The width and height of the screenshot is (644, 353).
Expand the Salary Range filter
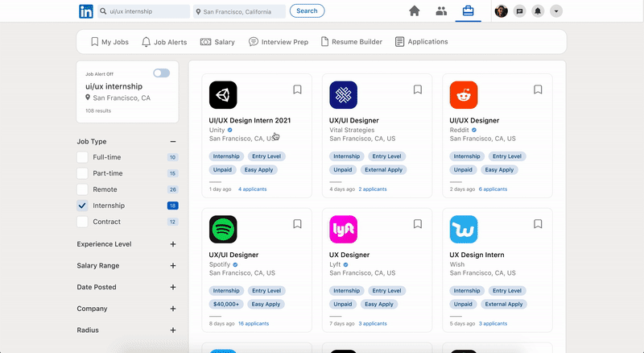pos(173,266)
